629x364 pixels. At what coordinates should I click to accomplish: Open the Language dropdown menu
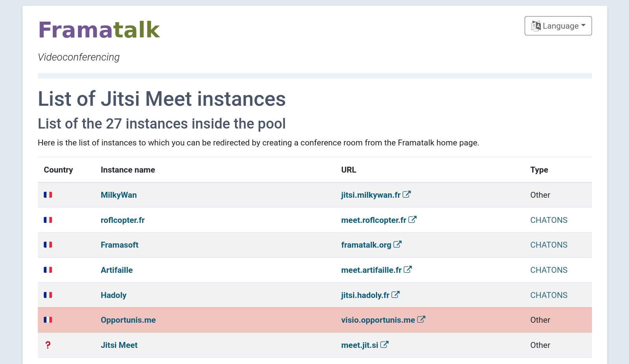pyautogui.click(x=558, y=26)
